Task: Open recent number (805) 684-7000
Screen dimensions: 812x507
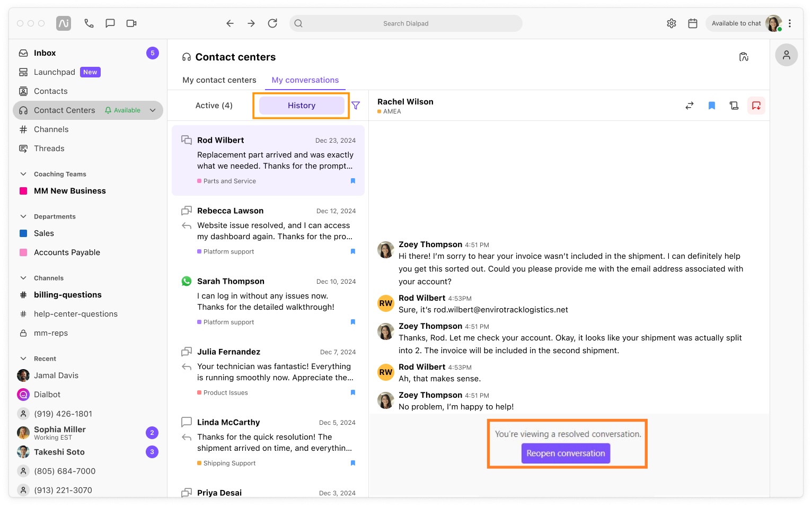Action: tap(88, 471)
